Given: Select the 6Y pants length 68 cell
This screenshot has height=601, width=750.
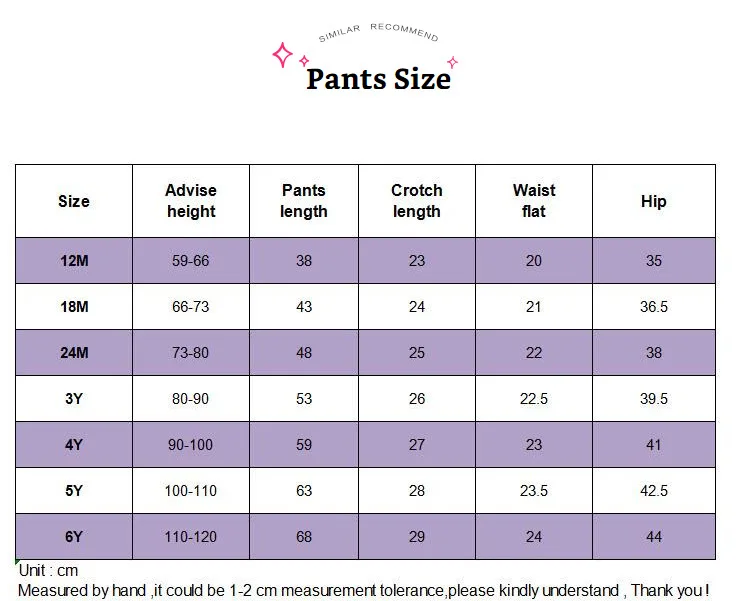Looking at the screenshot, I should coord(304,537).
